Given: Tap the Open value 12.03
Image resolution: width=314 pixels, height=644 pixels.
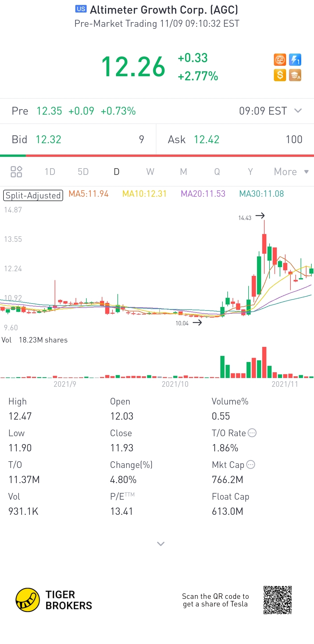Looking at the screenshot, I should pyautogui.click(x=122, y=416).
